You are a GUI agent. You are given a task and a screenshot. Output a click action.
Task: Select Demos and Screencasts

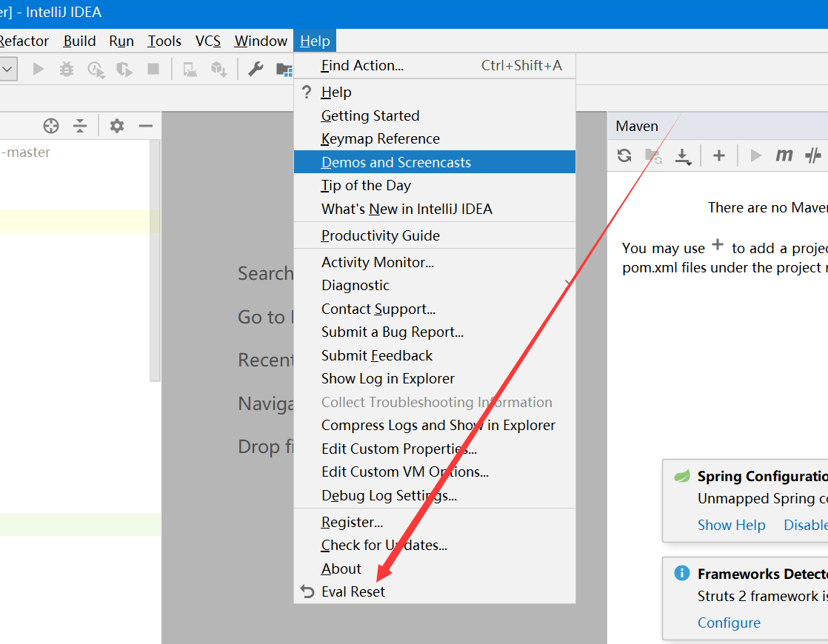[435, 162]
